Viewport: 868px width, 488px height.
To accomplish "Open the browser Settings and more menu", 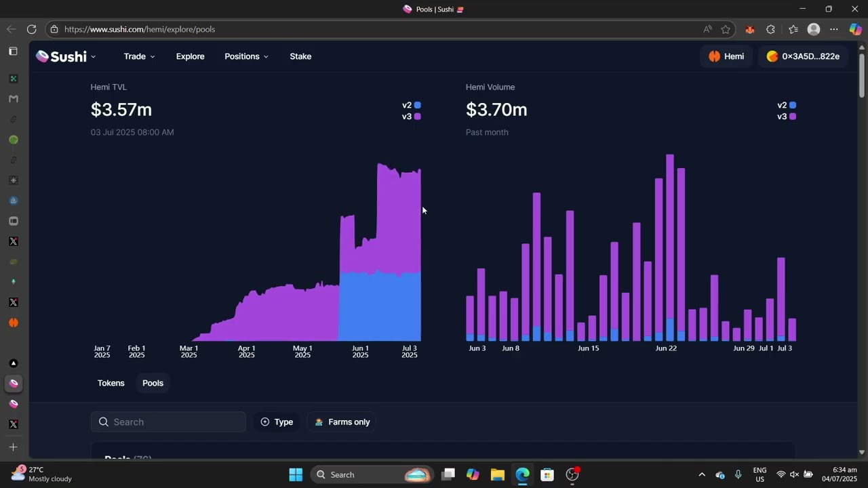I will click(834, 29).
